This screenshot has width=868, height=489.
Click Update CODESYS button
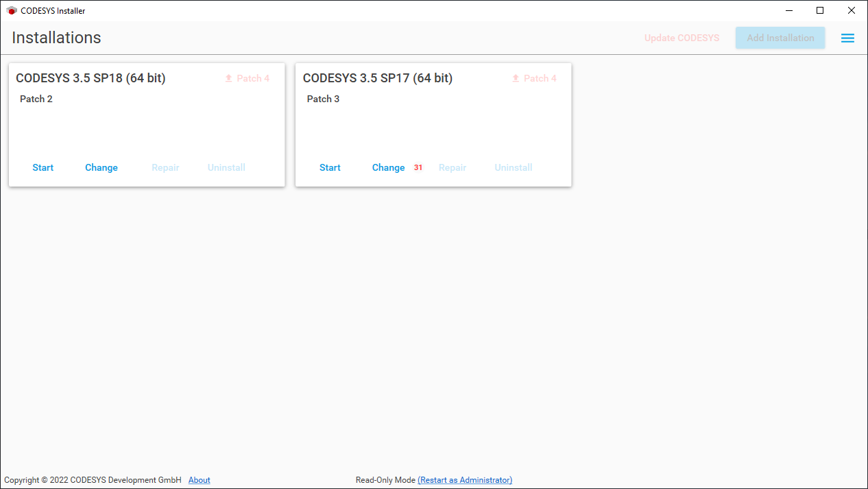click(x=682, y=38)
